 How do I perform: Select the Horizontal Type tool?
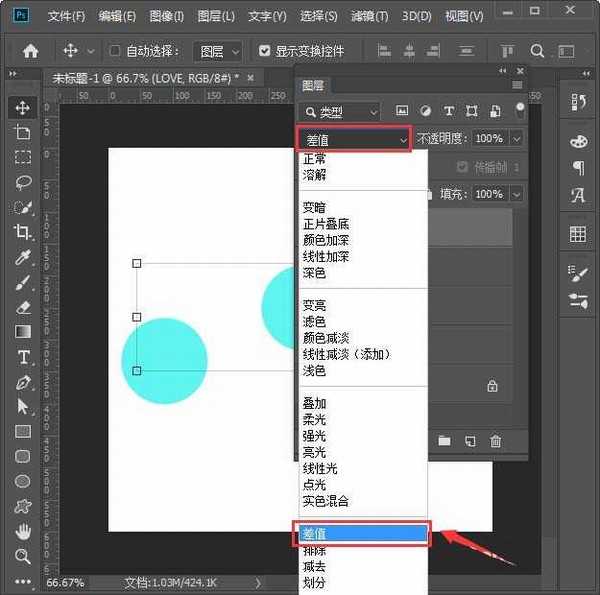pyautogui.click(x=22, y=357)
